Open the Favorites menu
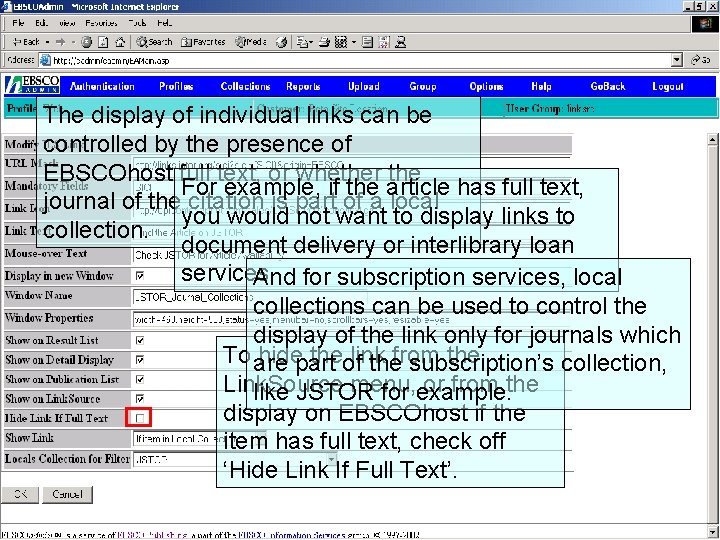The height and width of the screenshot is (540, 720). (101, 23)
